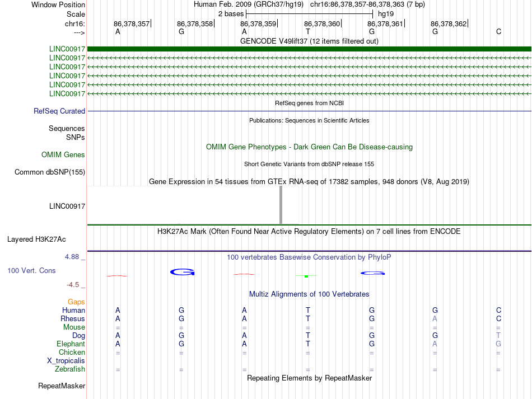Click the Human row's T base
The height and width of the screenshot is (399, 532).
308,310
